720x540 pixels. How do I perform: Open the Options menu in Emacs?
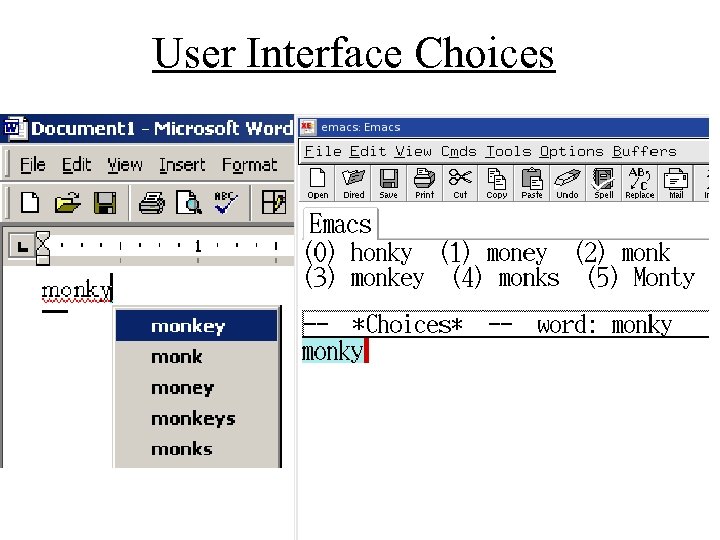tap(571, 151)
